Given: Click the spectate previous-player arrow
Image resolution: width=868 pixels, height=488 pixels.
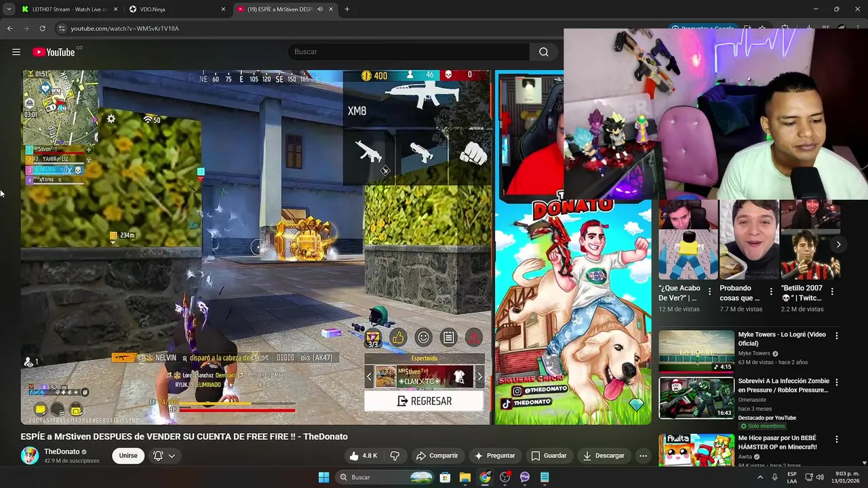Looking at the screenshot, I should point(370,377).
